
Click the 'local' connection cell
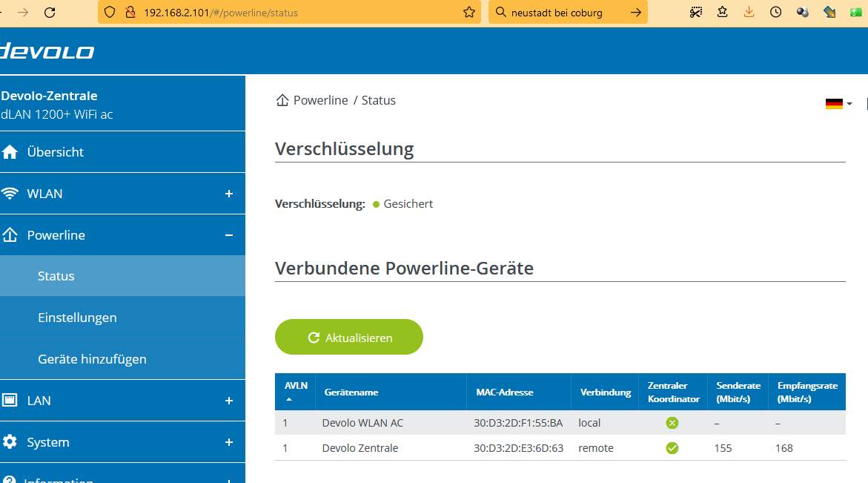pyautogui.click(x=589, y=423)
